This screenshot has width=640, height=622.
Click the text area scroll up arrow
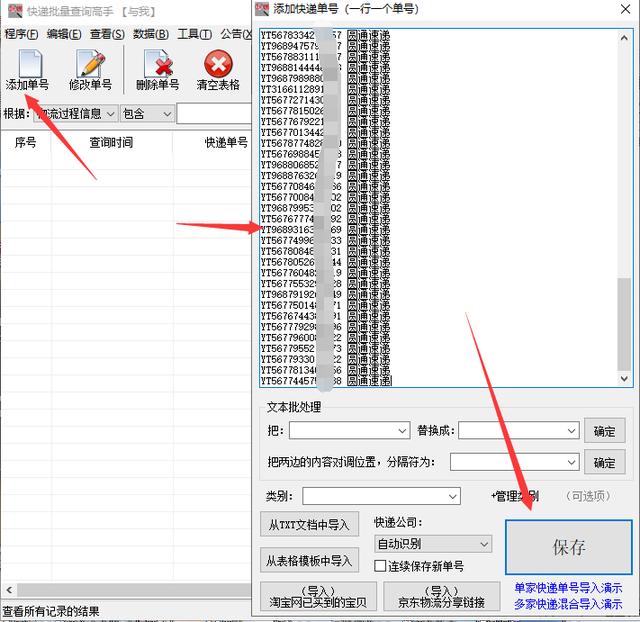(624, 38)
